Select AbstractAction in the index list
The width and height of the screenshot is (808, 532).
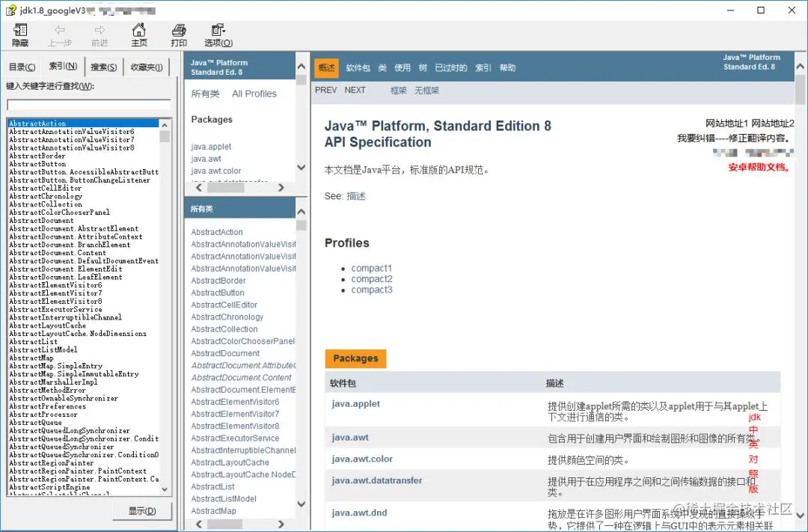pos(84,123)
